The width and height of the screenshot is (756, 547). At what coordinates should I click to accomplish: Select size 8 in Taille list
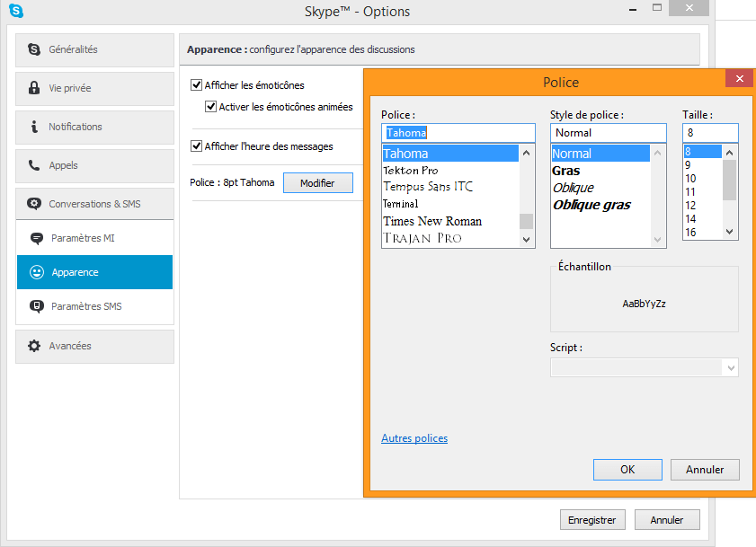(702, 151)
